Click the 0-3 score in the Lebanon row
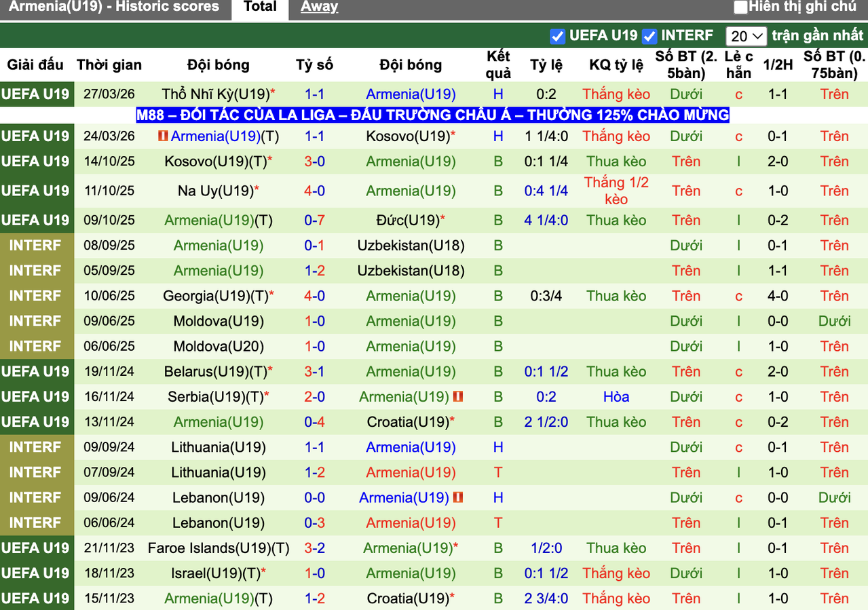 (314, 523)
